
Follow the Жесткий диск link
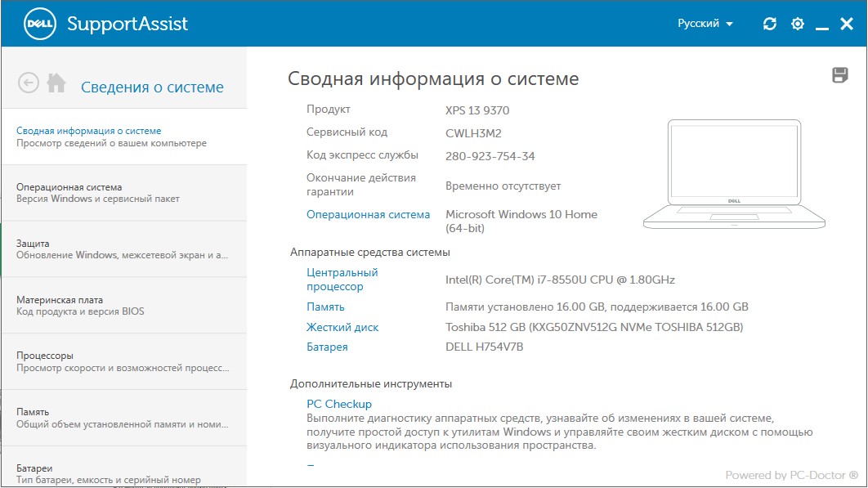(x=342, y=327)
